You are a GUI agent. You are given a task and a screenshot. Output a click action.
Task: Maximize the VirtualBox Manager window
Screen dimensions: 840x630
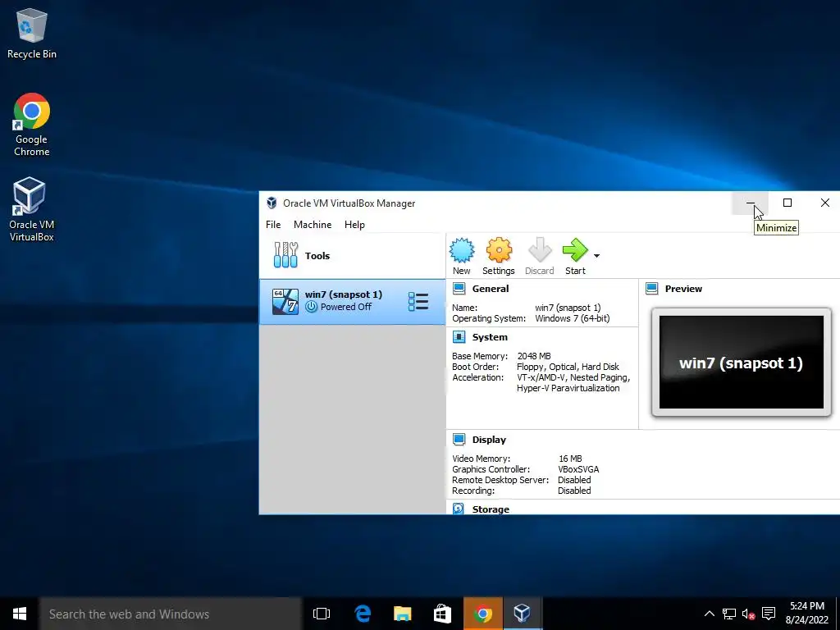pos(787,203)
